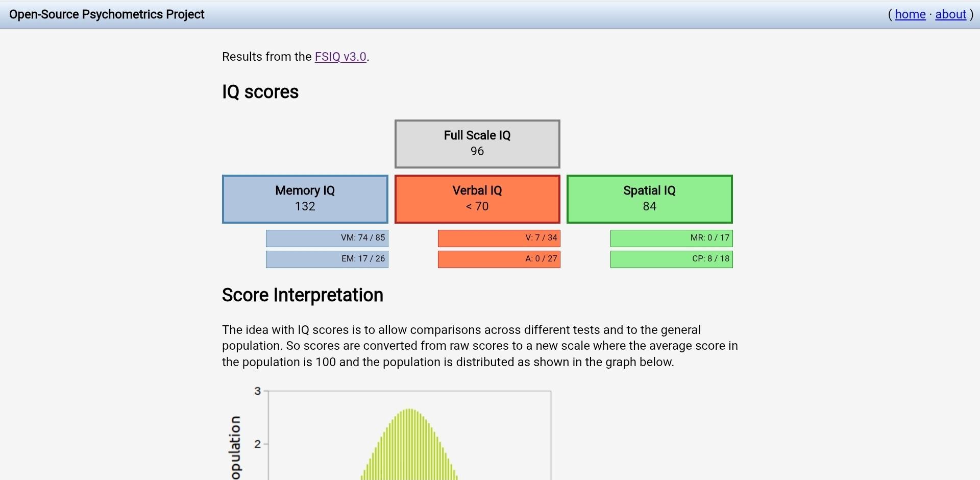Viewport: 980px width, 480px height.
Task: Open the home link in header
Action: (910, 14)
